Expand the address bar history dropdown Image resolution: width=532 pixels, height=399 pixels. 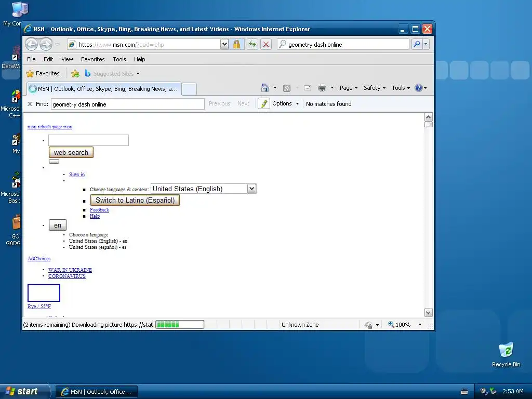click(x=224, y=44)
